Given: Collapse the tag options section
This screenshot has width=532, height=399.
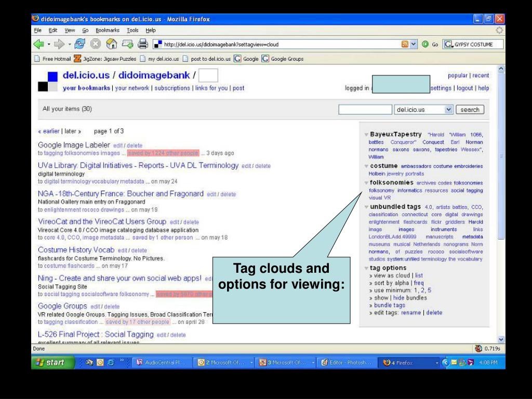Looking at the screenshot, I should tap(366, 268).
